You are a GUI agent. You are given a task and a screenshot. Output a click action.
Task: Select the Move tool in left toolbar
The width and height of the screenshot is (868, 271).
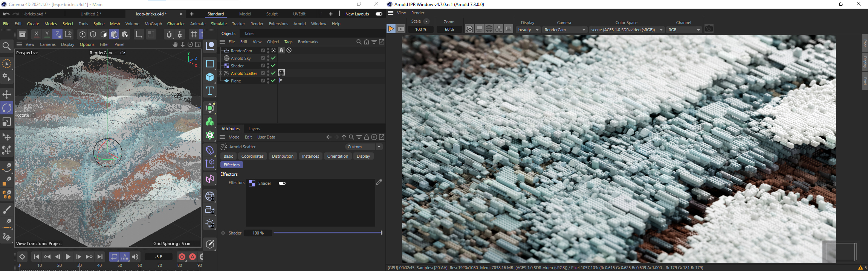pyautogui.click(x=7, y=94)
